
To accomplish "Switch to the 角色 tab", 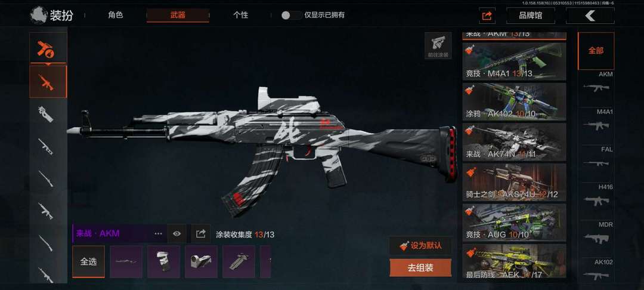I will point(116,16).
